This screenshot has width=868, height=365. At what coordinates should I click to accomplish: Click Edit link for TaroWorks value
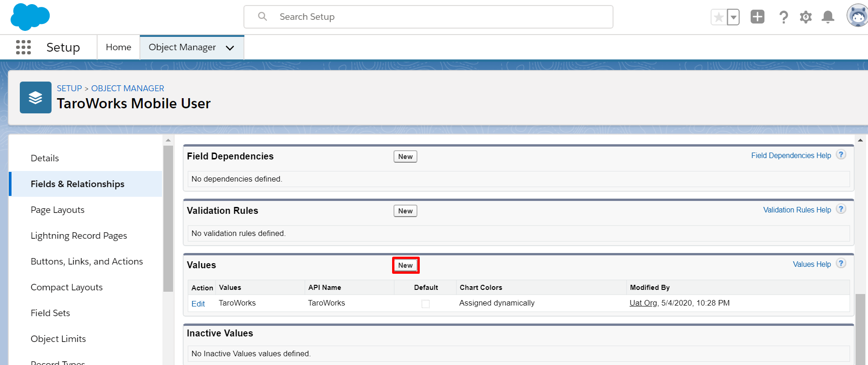pos(198,304)
